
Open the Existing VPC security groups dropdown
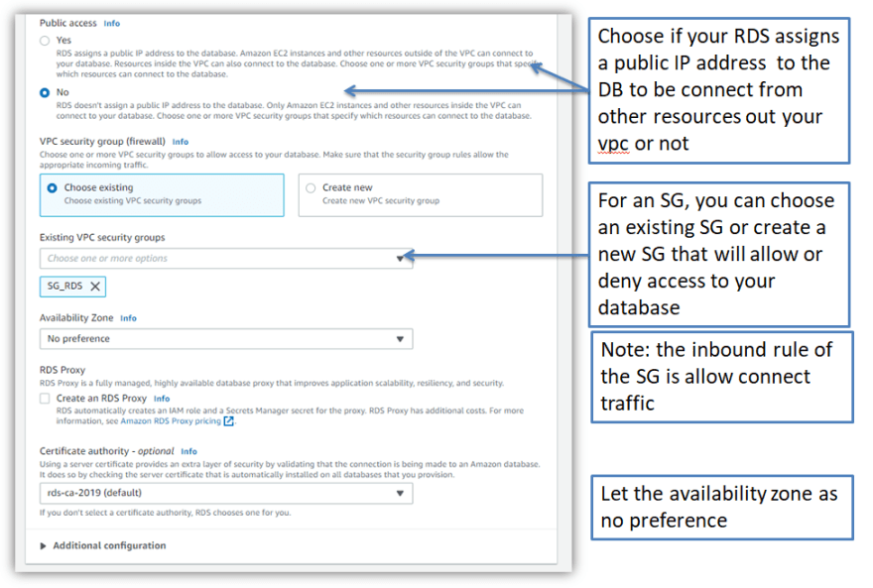click(x=226, y=259)
